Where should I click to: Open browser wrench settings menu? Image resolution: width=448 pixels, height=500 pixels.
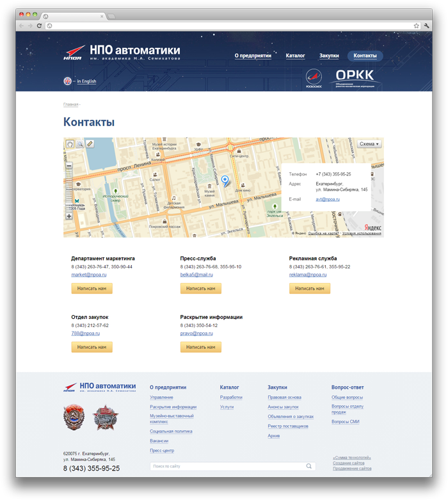[426, 26]
